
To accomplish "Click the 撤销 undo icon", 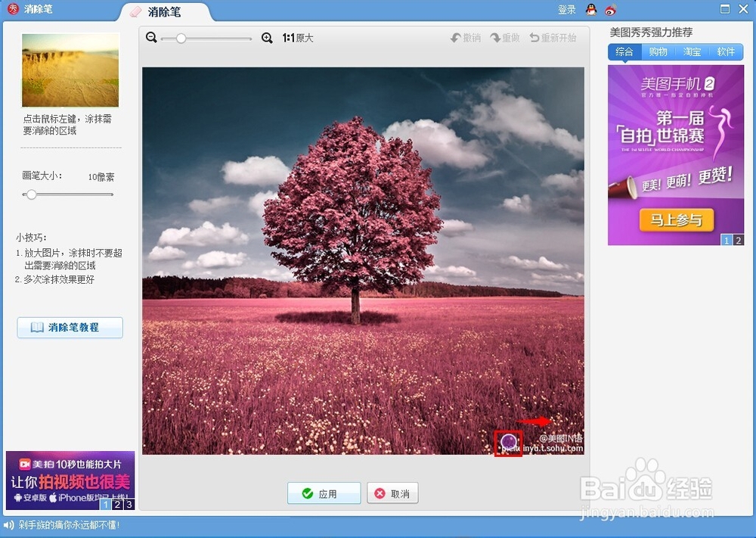I will pos(464,37).
